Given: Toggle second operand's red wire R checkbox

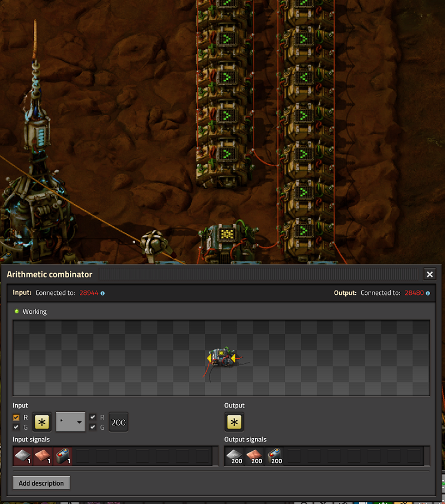Looking at the screenshot, I should click(93, 417).
